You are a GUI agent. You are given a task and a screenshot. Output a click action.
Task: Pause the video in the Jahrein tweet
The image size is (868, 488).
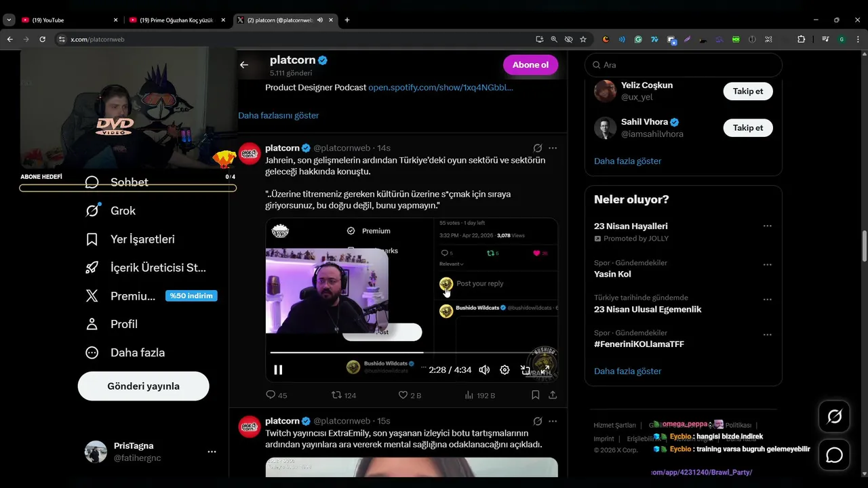point(278,369)
